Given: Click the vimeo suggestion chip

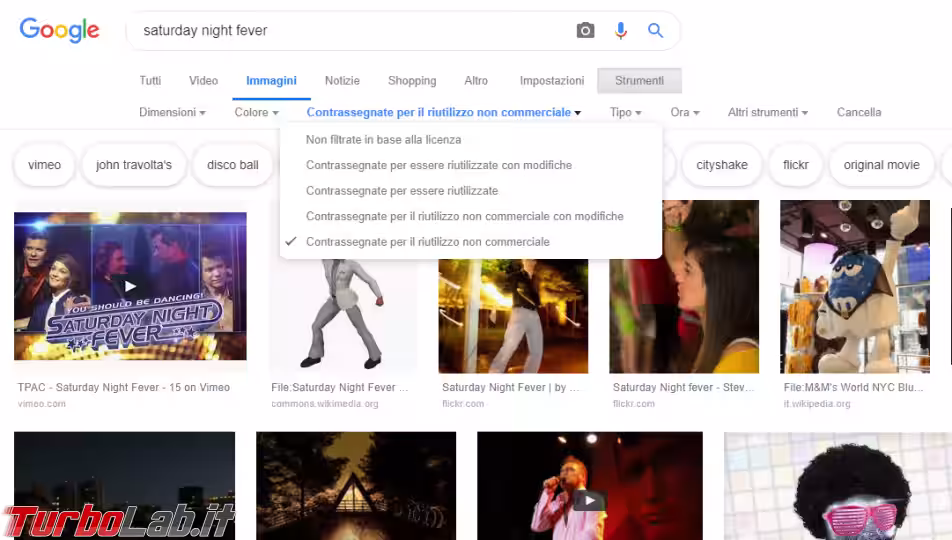Looking at the screenshot, I should click(44, 165).
